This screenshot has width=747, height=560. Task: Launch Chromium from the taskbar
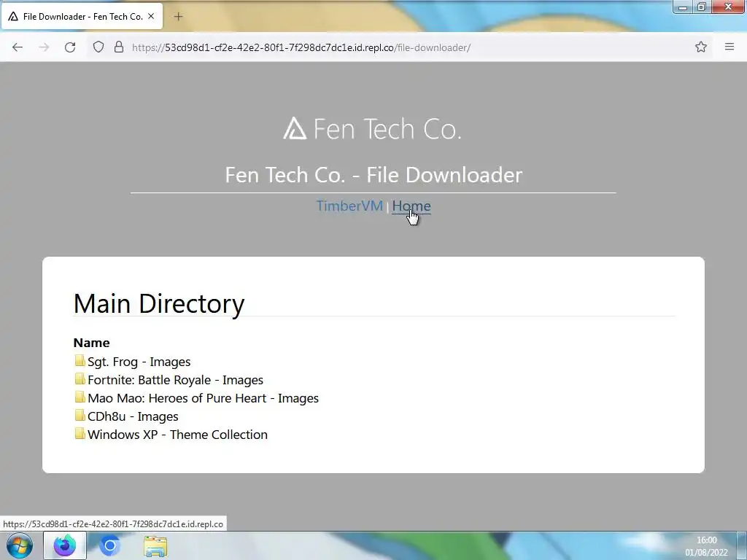[x=109, y=545]
